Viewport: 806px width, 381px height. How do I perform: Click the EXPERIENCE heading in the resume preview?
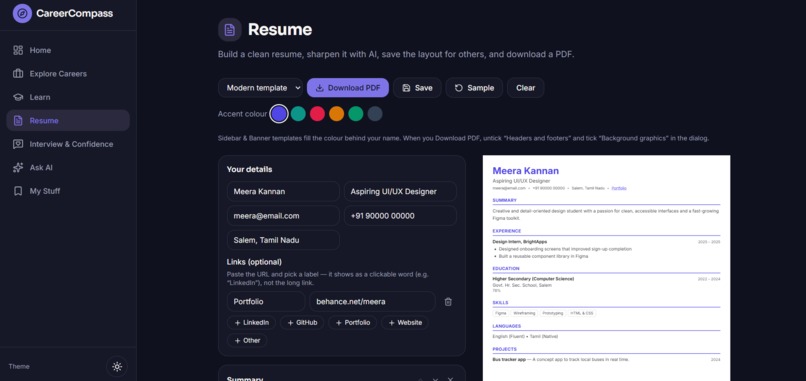pos(507,231)
